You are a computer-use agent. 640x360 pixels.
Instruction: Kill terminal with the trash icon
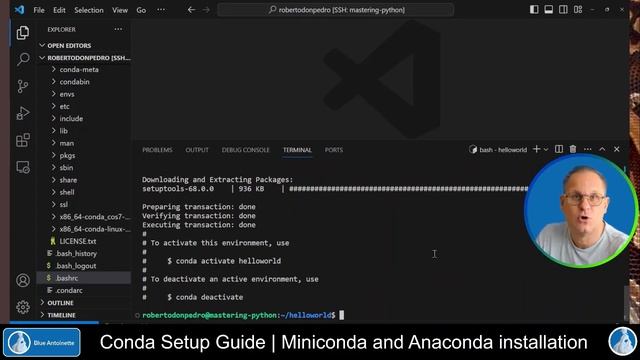(x=573, y=149)
